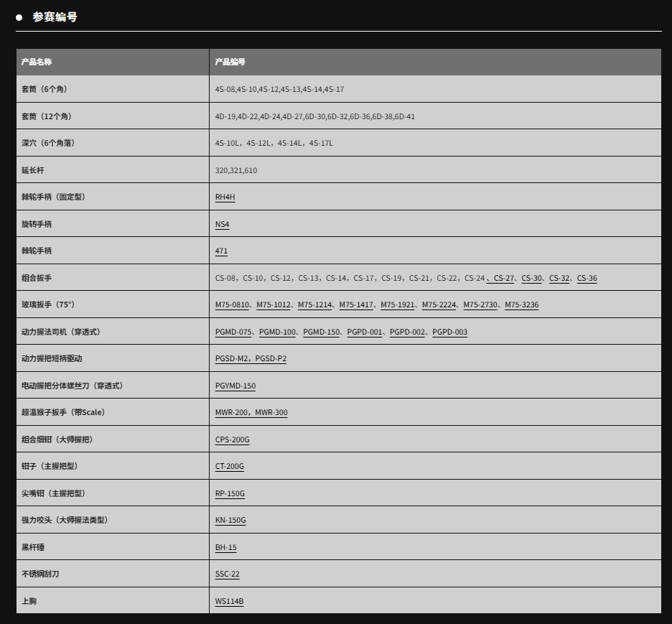Click the NS4 product link

[x=222, y=224]
